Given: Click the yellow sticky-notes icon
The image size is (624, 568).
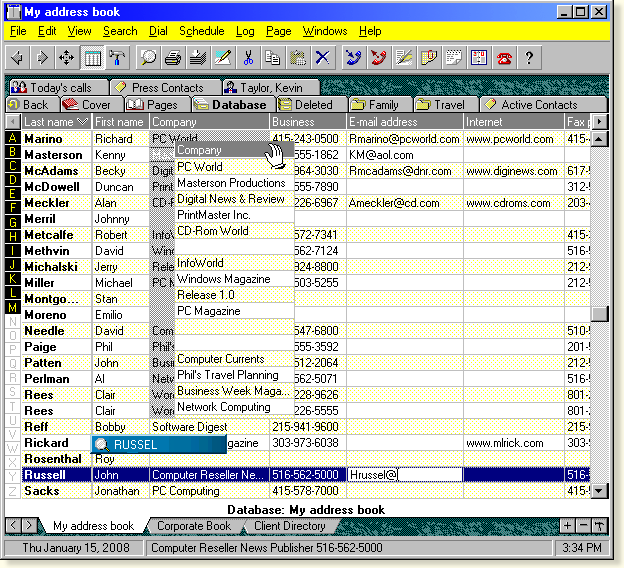Looking at the screenshot, I should coord(429,58).
